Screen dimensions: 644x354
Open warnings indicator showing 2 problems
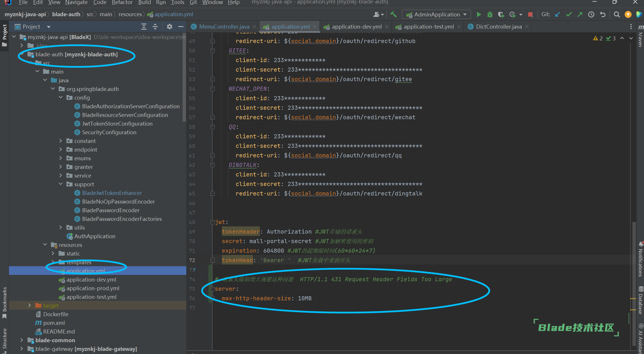tap(598, 38)
